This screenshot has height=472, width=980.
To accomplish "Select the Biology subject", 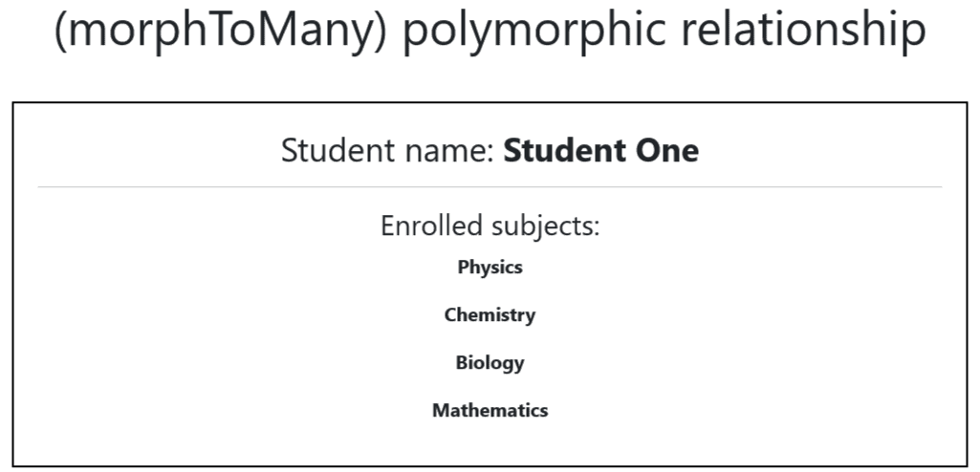I will pyautogui.click(x=490, y=363).
